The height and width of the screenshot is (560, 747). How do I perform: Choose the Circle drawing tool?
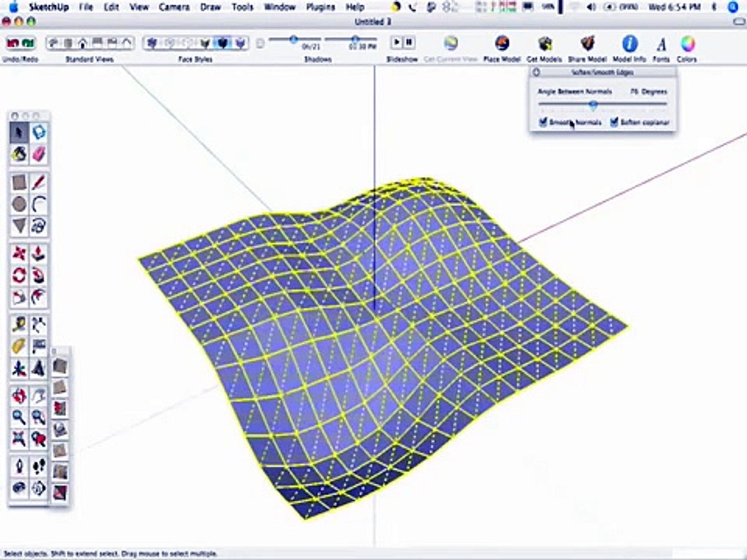coord(19,204)
